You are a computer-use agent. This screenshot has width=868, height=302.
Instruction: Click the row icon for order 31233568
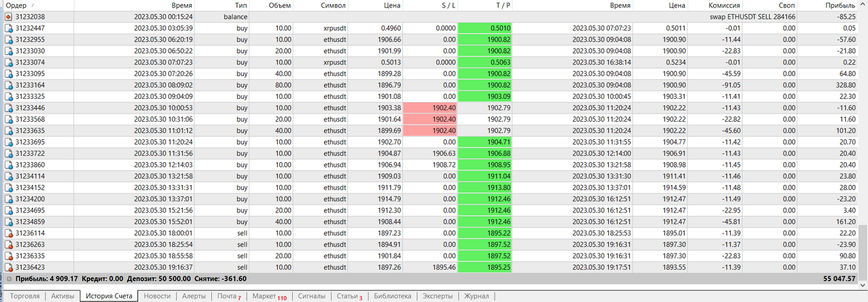click(x=8, y=119)
